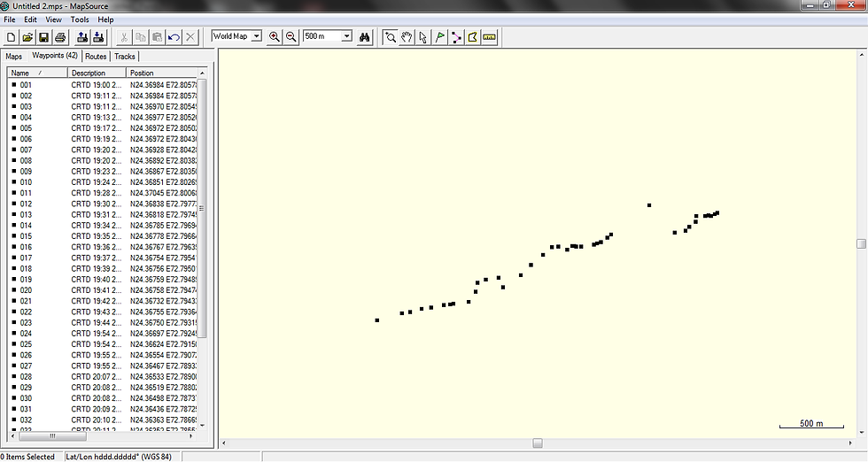Open the Edit menu
Viewport: 868px width, 462px height.
pos(30,19)
